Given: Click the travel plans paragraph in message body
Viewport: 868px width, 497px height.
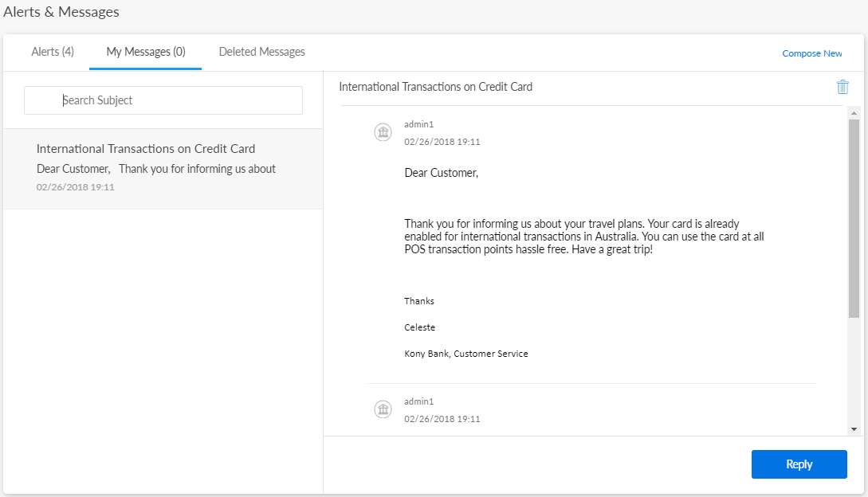Looking at the screenshot, I should (x=584, y=237).
